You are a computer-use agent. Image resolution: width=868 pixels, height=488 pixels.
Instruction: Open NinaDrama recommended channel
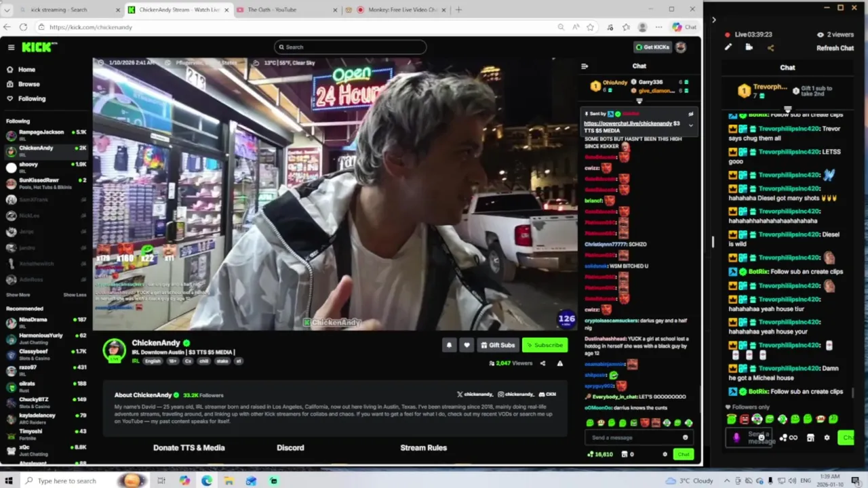(46, 321)
